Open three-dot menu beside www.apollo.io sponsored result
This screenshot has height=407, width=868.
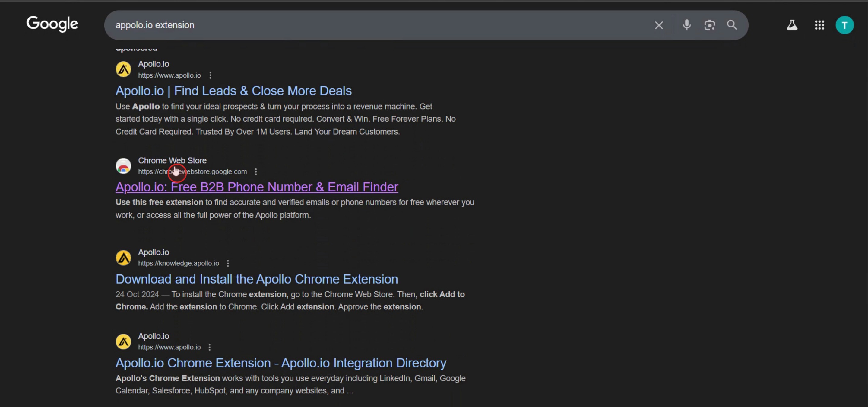[x=210, y=75]
